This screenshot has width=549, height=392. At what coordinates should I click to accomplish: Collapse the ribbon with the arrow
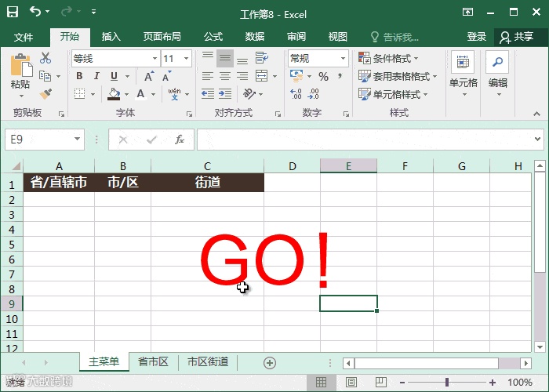[x=536, y=114]
